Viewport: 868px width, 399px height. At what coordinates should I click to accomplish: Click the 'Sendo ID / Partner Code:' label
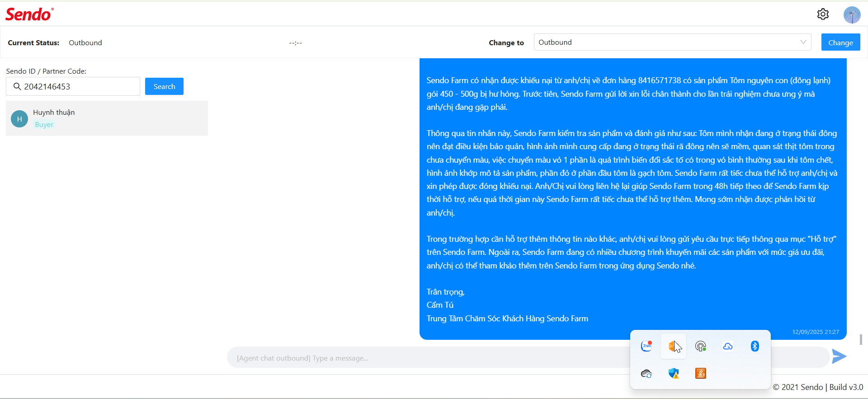coord(46,71)
